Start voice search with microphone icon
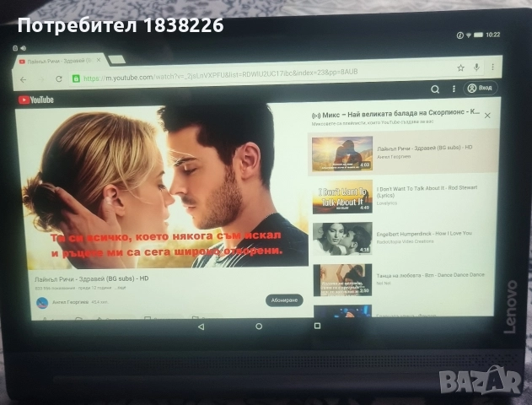The height and width of the screenshot is (405, 532). click(476, 67)
